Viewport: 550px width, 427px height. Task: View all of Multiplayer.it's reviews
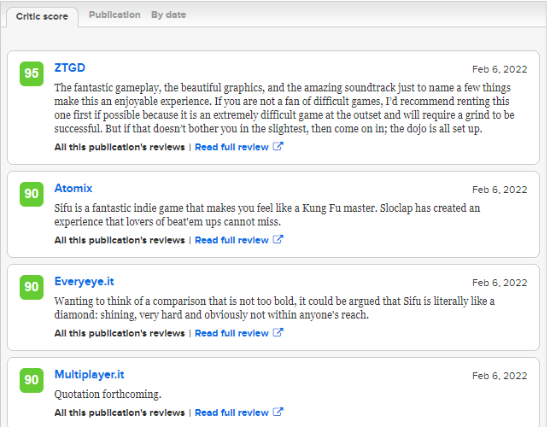pos(120,413)
